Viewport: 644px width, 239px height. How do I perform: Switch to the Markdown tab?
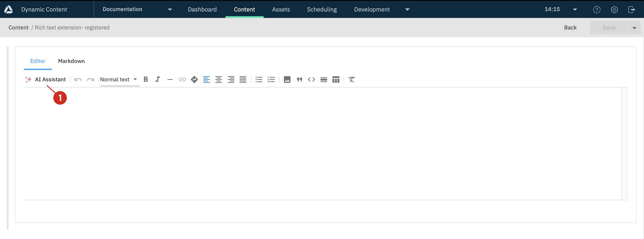[71, 61]
